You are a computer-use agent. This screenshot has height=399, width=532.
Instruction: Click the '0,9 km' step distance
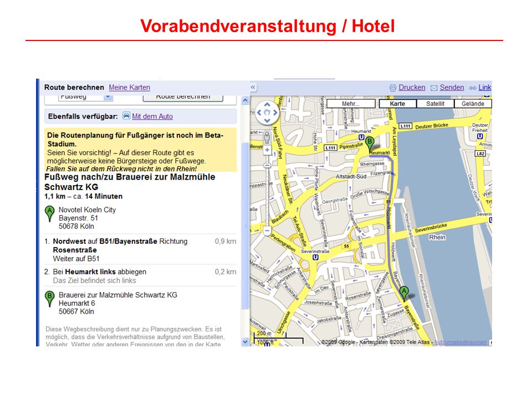pyautogui.click(x=226, y=241)
